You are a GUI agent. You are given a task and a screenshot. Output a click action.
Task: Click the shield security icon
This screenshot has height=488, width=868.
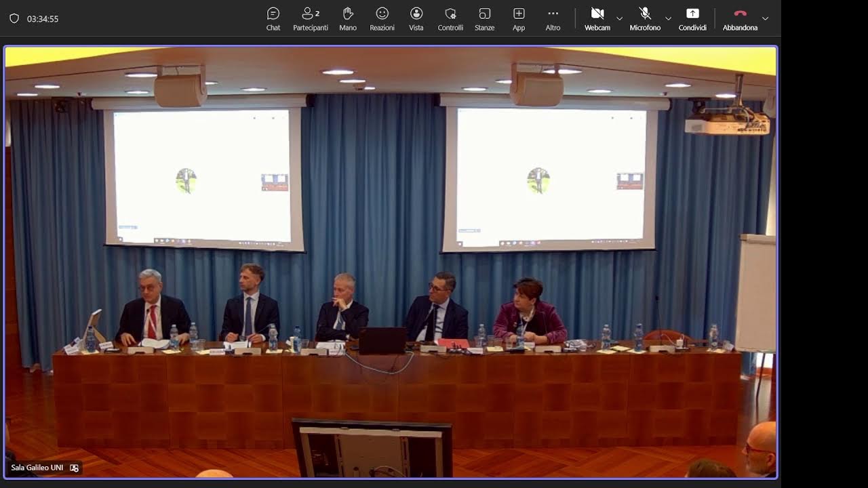coord(14,19)
